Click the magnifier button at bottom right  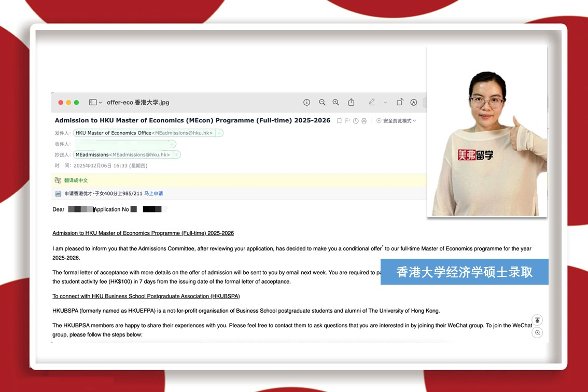point(537,333)
